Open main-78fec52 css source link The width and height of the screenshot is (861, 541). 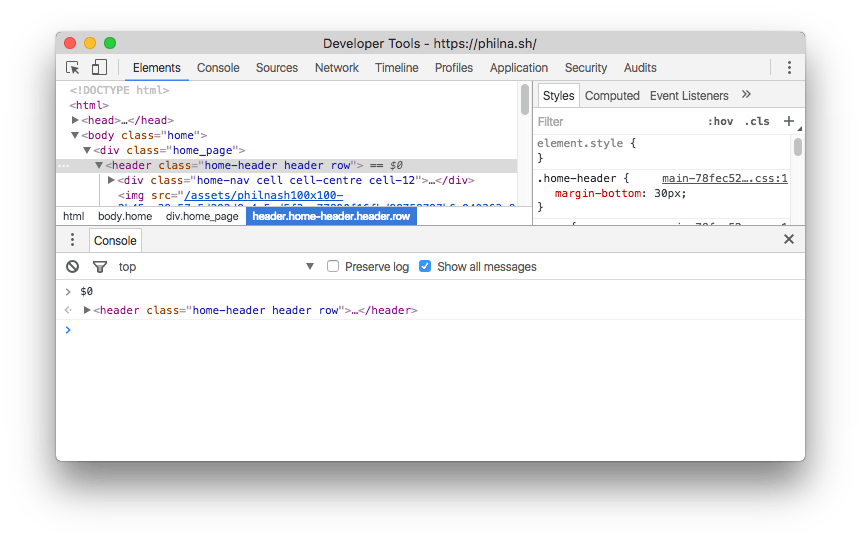[x=724, y=179]
